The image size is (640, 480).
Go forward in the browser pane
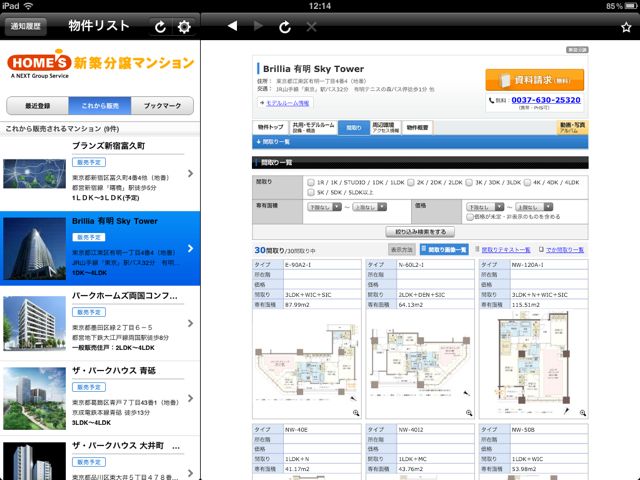pos(258,26)
